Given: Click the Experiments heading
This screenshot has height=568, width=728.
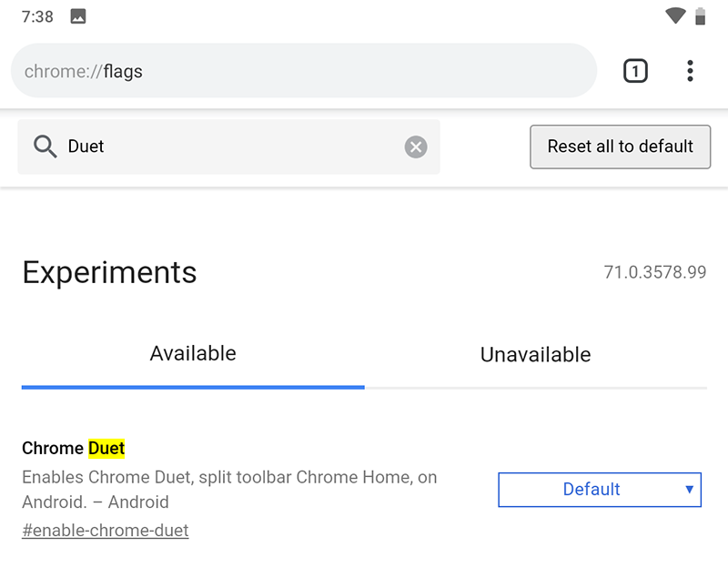Looking at the screenshot, I should click(x=109, y=272).
